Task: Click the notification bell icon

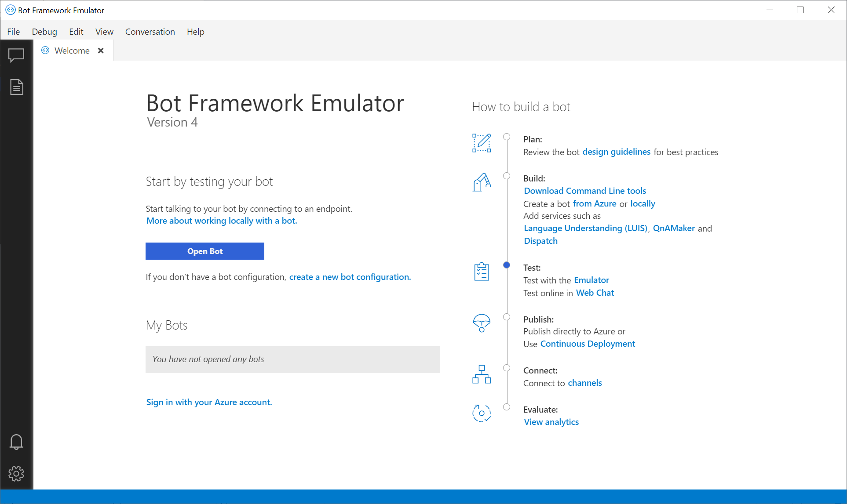Action: (16, 442)
